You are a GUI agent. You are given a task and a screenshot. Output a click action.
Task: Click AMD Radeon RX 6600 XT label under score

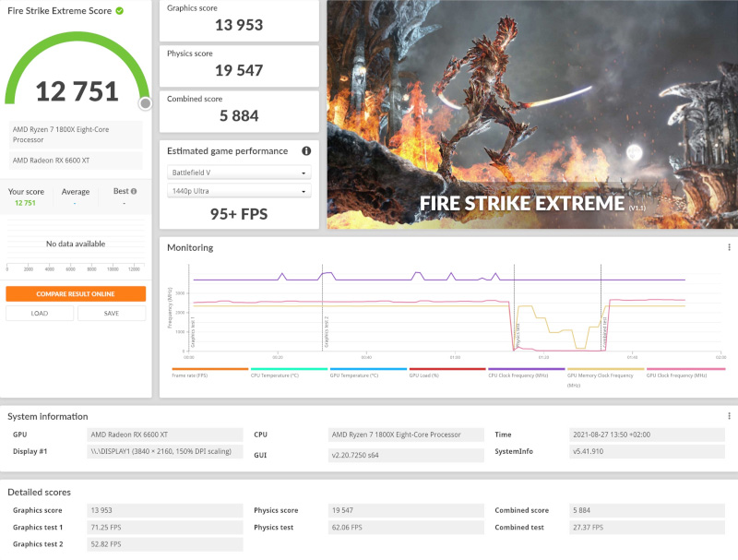click(76, 161)
